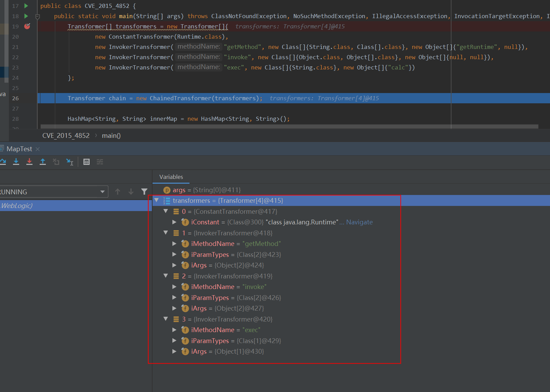Select the previous frame up arrow
Viewport: 550px width, 392px height.
pos(118,192)
